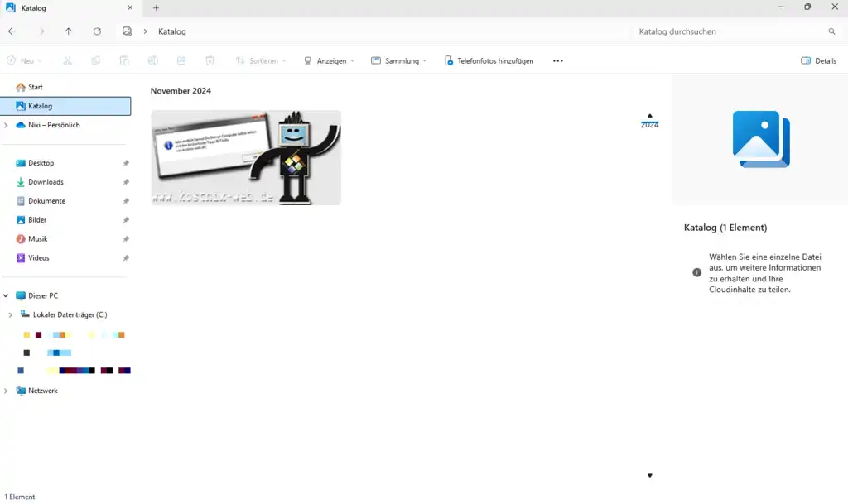
Task: Jump to 2024 on the timeline
Action: [x=649, y=125]
